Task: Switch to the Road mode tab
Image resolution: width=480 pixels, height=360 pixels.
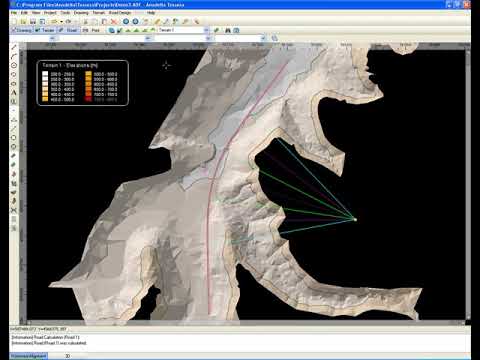Action: [x=68, y=30]
